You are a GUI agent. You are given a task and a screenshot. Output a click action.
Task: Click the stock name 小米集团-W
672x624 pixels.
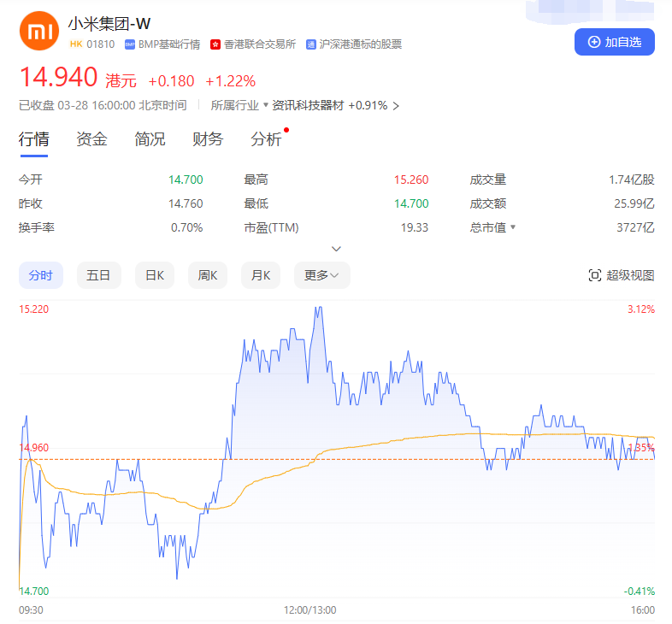click(109, 24)
